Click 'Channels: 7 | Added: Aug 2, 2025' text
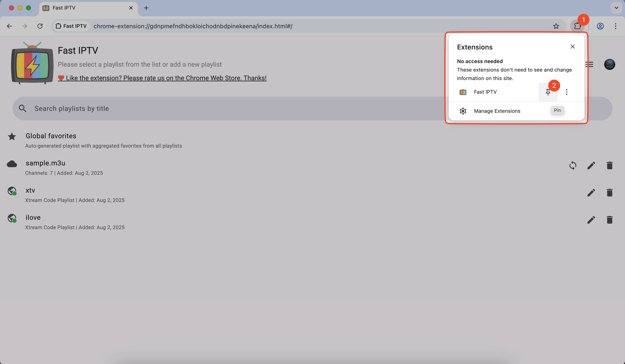This screenshot has height=364, width=625. 64,173
